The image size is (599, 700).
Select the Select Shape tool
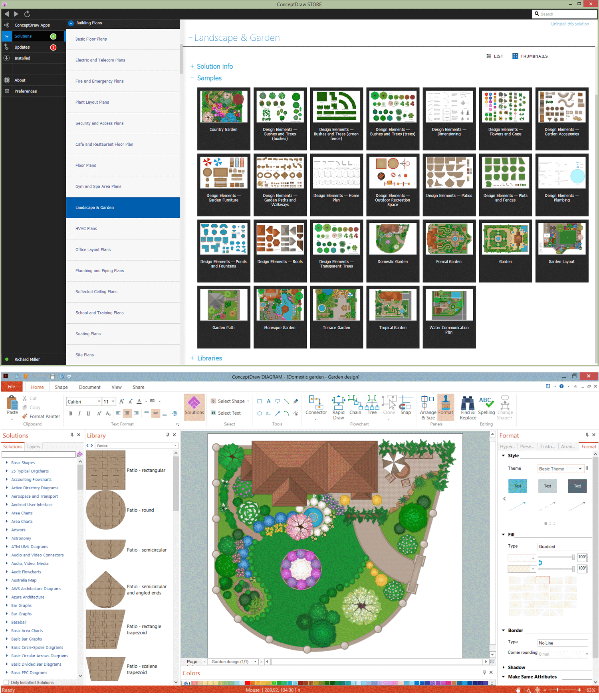tap(230, 401)
